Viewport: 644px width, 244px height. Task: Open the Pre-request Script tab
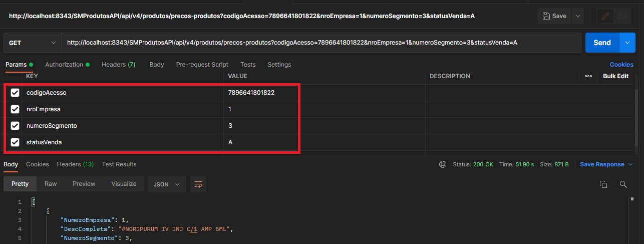202,65
